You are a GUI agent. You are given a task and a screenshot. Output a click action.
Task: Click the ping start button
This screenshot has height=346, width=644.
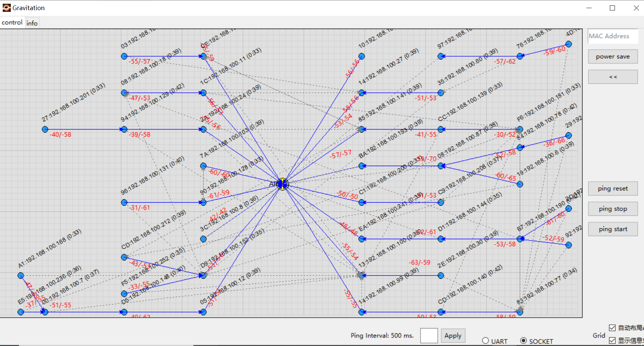pos(613,229)
